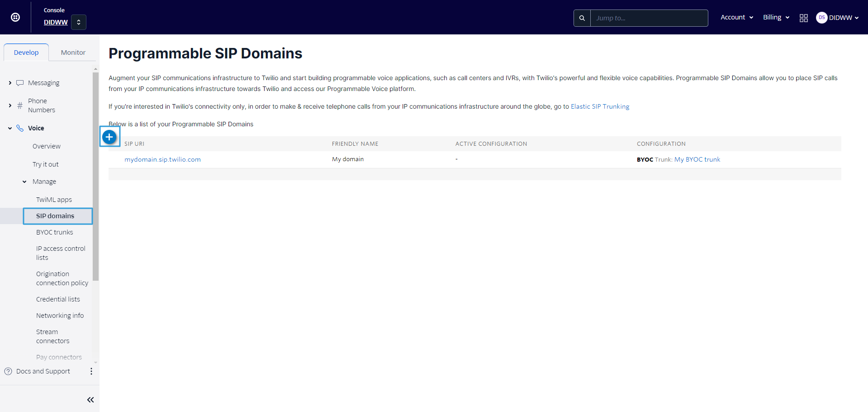
Task: Open the Account dropdown menu
Action: (737, 17)
